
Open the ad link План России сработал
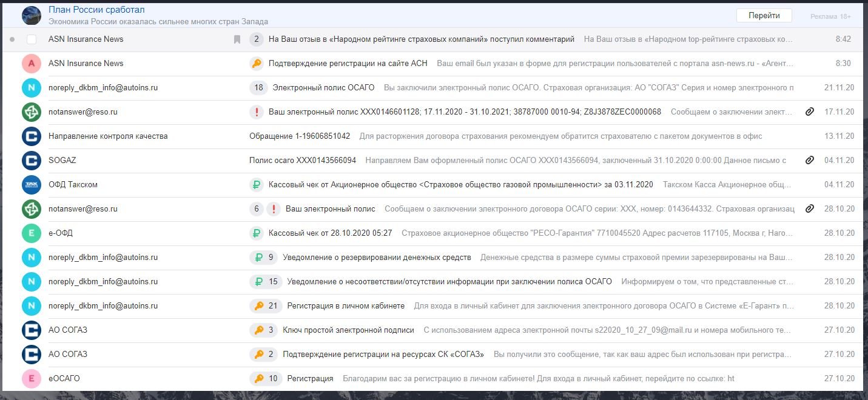(x=96, y=10)
